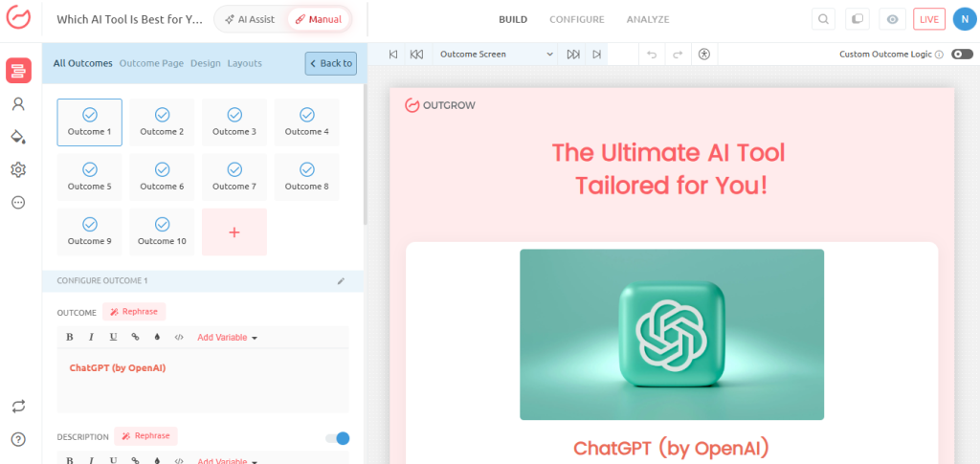
Task: Click the undo arrow icon
Action: (x=652, y=55)
